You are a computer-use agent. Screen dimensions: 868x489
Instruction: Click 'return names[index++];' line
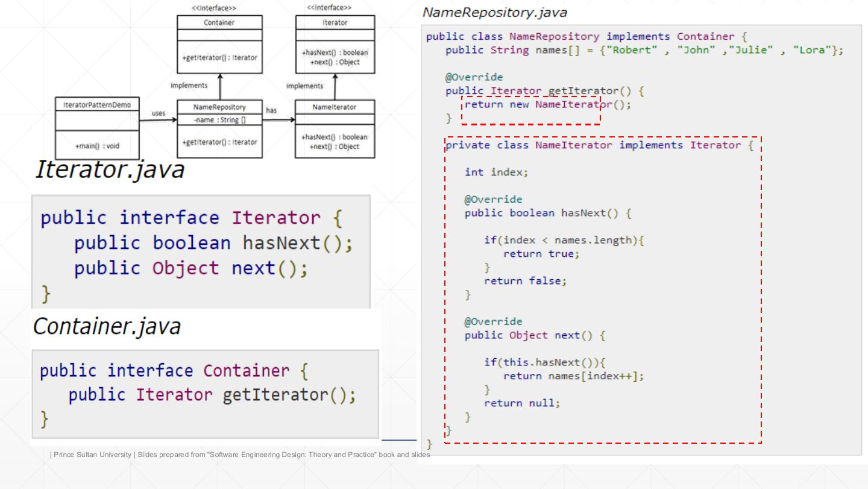pyautogui.click(x=574, y=376)
